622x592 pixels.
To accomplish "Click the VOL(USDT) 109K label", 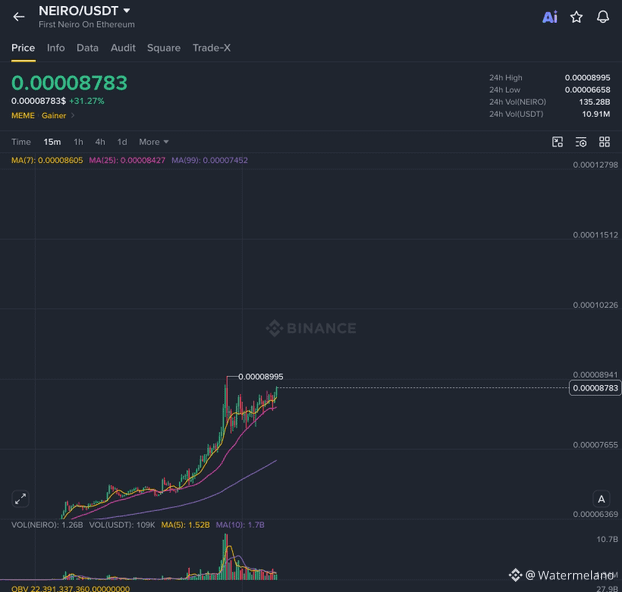I will [x=122, y=525].
